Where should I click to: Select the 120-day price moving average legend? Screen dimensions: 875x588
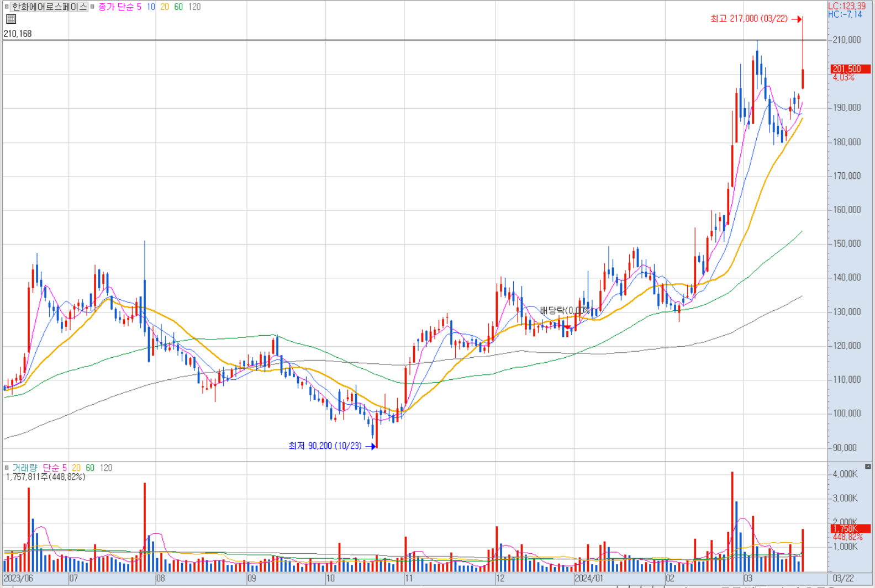point(194,7)
